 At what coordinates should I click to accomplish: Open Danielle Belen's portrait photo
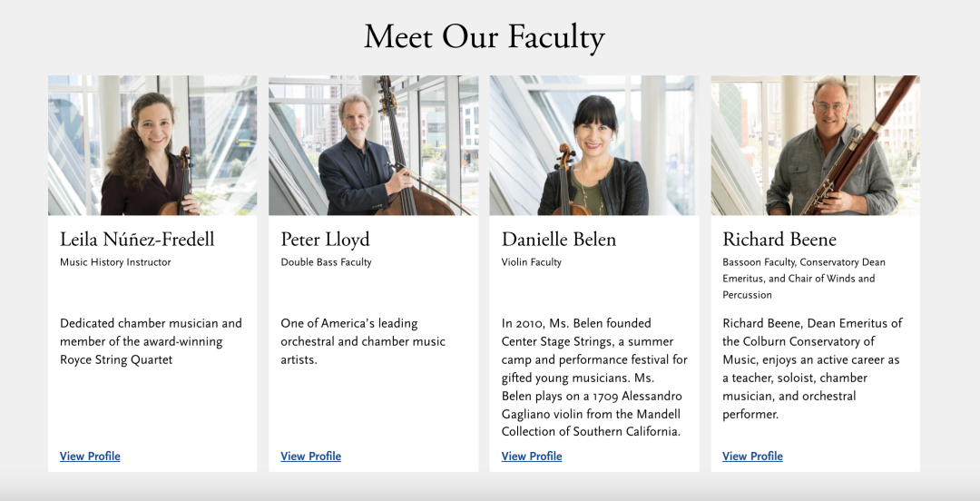pyautogui.click(x=593, y=145)
